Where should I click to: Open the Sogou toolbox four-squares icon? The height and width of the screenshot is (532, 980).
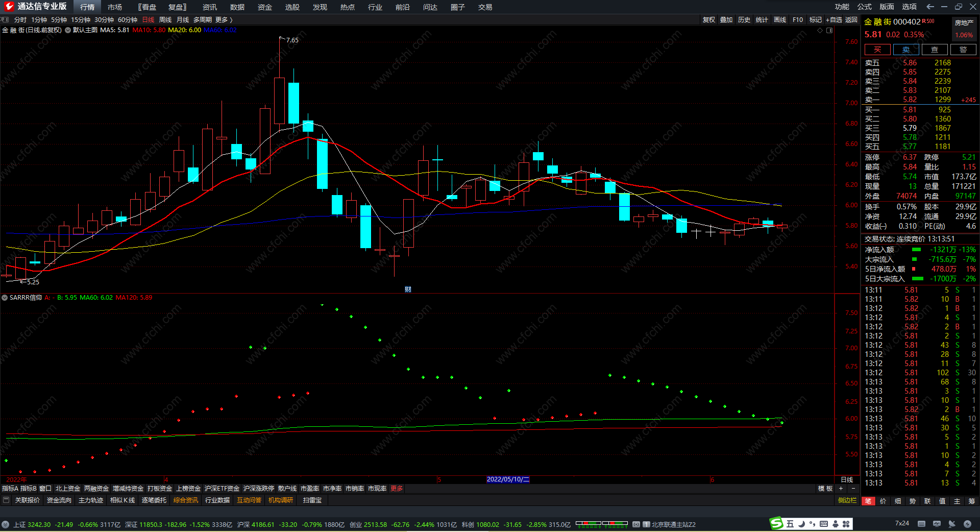[x=846, y=524]
